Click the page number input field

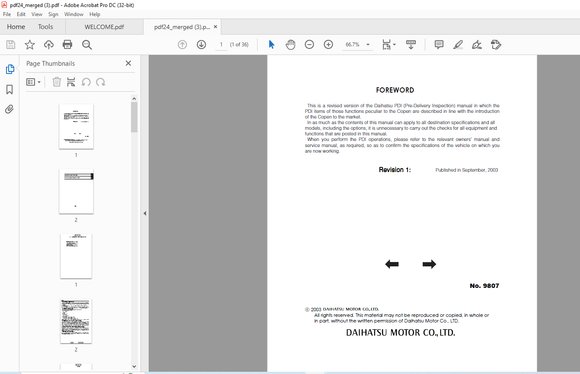pos(221,44)
